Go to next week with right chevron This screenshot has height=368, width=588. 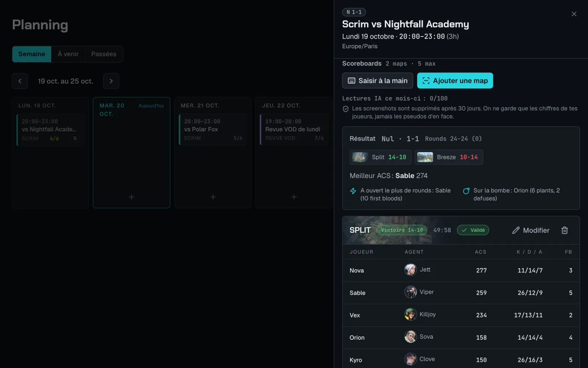coord(111,81)
